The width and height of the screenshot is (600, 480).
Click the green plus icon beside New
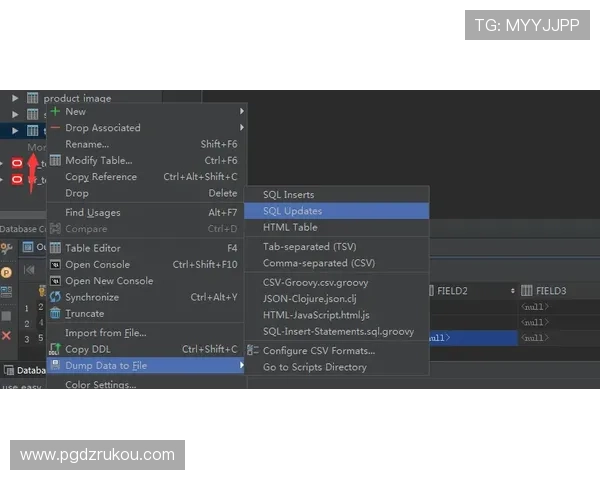tap(56, 112)
